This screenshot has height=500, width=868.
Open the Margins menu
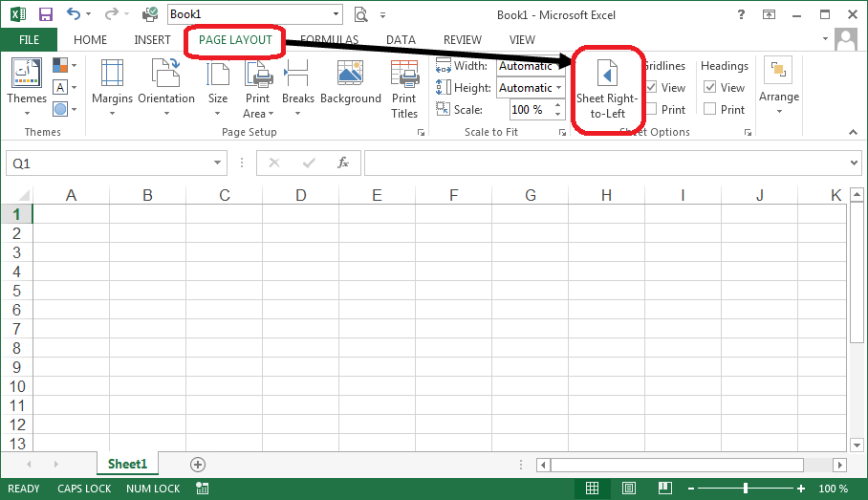[x=112, y=87]
